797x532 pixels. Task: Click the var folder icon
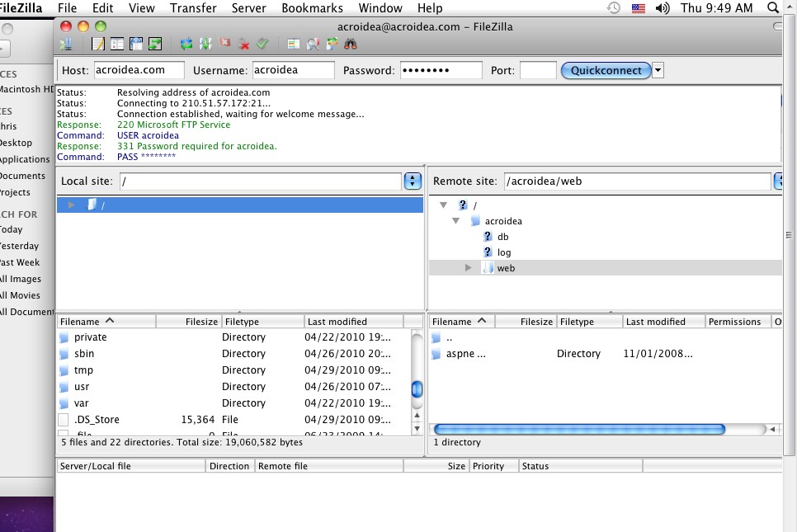[x=64, y=403]
